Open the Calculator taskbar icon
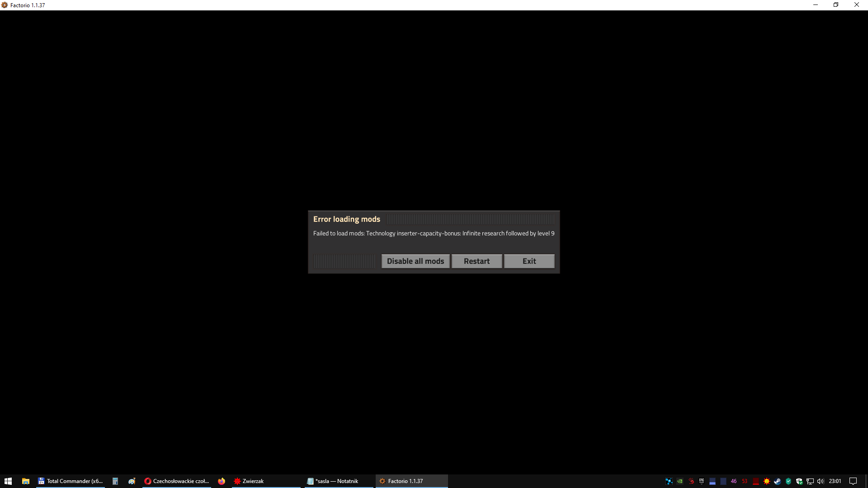Viewport: 868px width, 488px height. coord(115,481)
